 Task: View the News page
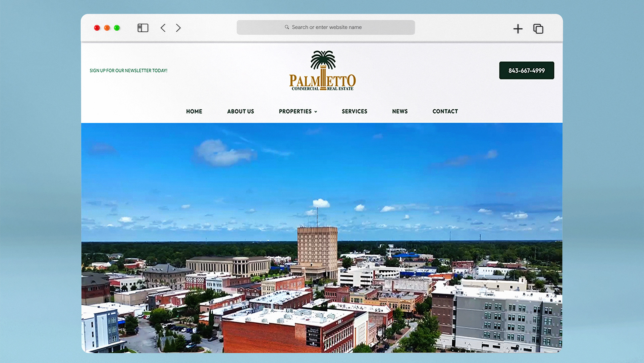coord(400,111)
